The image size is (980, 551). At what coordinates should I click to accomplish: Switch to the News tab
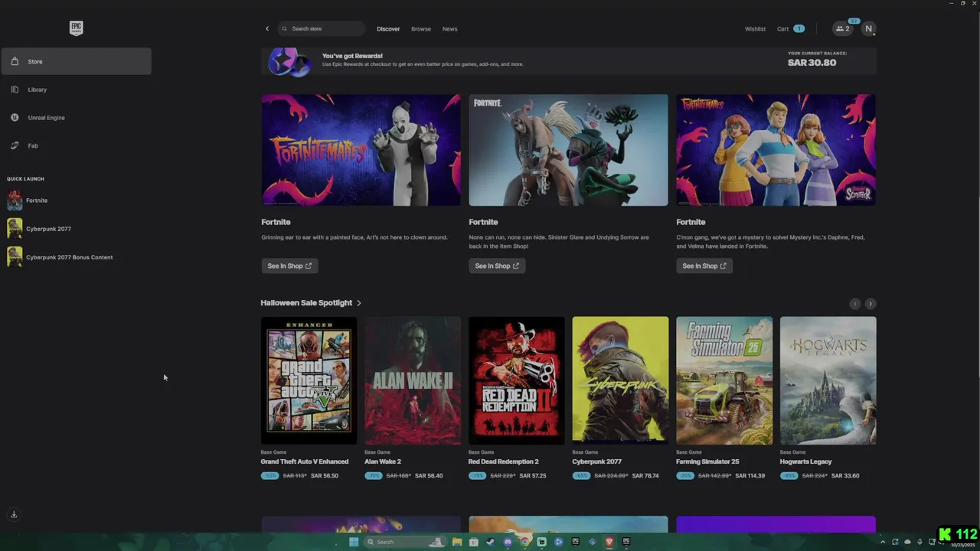click(449, 29)
